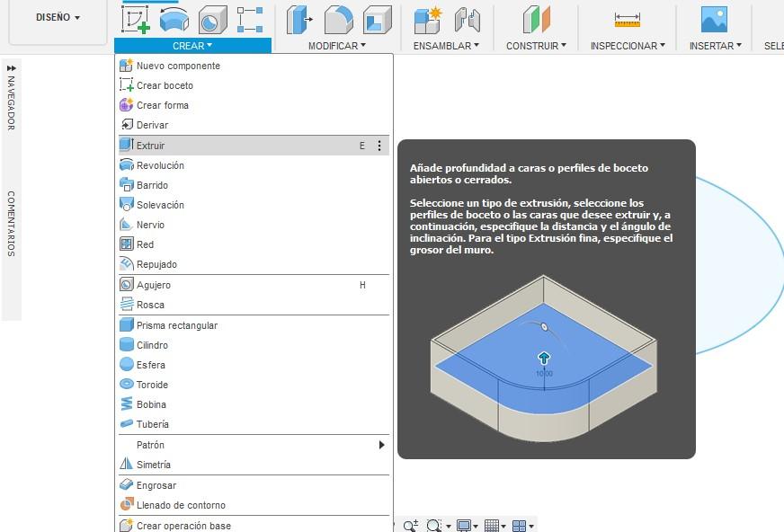This screenshot has height=532, width=784.
Task: Open the zoom window dropdown arrow
Action: pos(449,526)
